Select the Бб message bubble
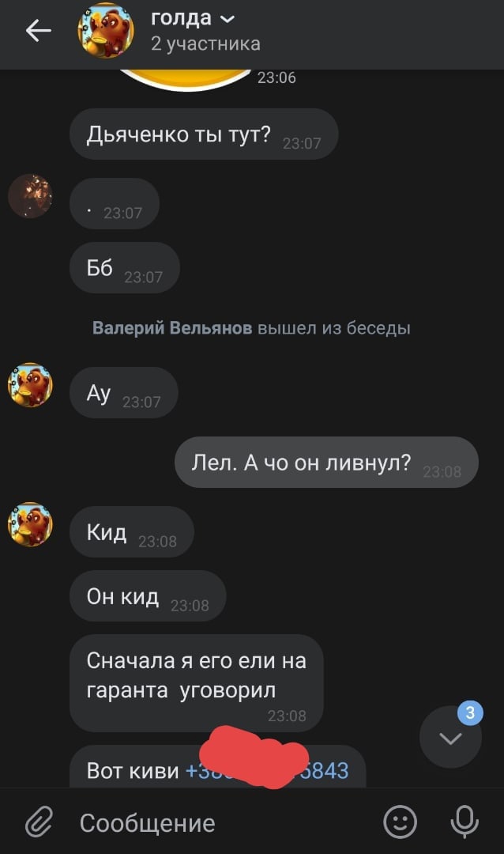Viewport: 504px width, 854px height. pos(125,267)
